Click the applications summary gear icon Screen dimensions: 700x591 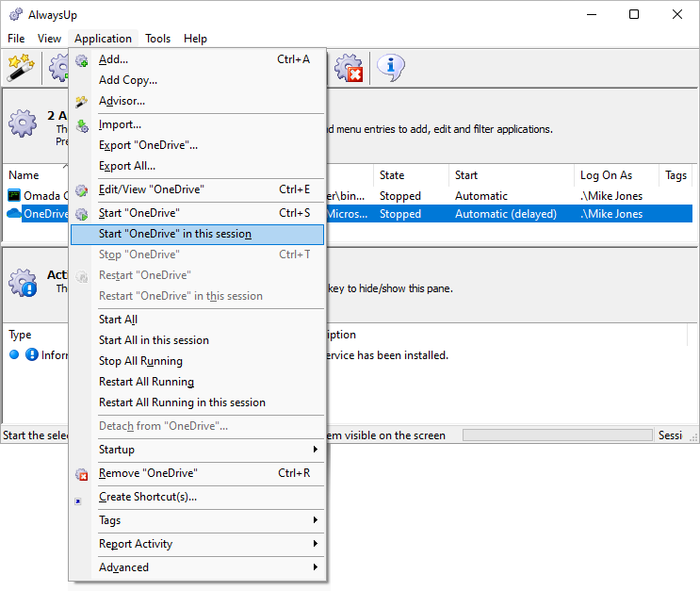23,123
